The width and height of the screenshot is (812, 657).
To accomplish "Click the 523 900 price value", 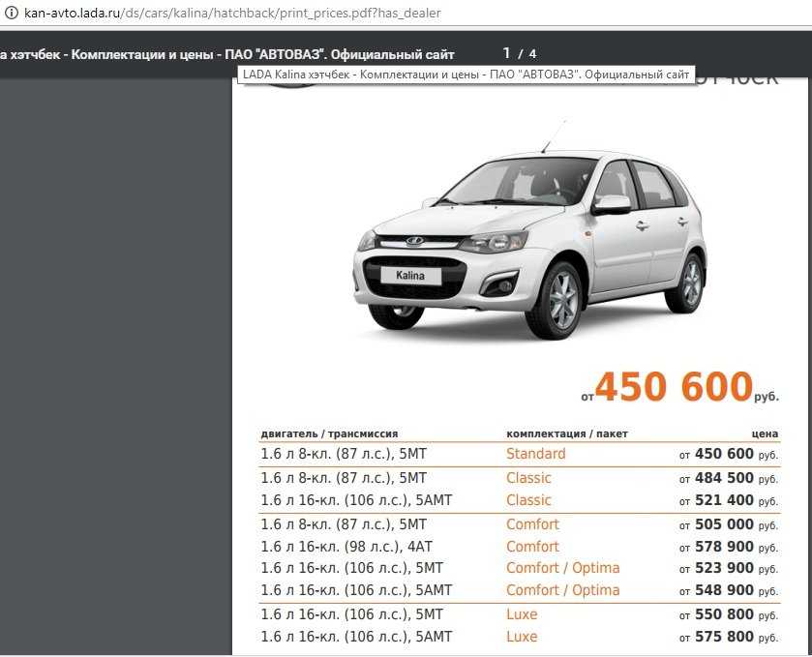I will click(x=724, y=568).
